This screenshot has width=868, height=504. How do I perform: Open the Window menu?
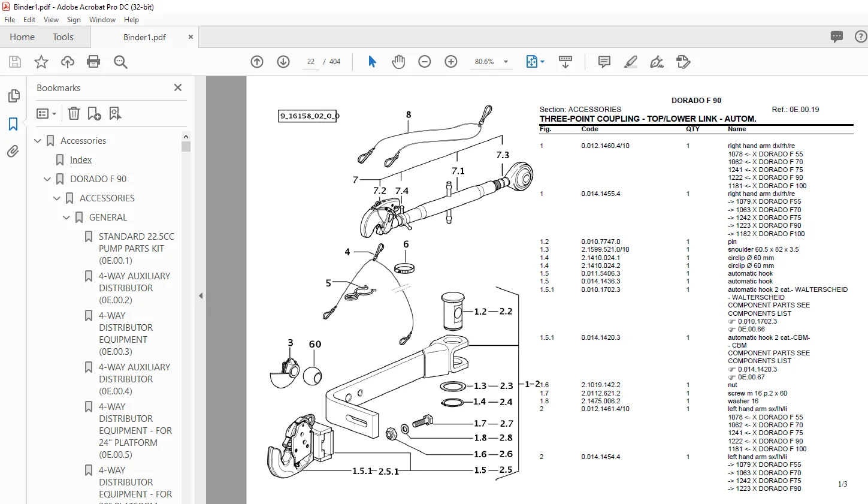(x=102, y=20)
